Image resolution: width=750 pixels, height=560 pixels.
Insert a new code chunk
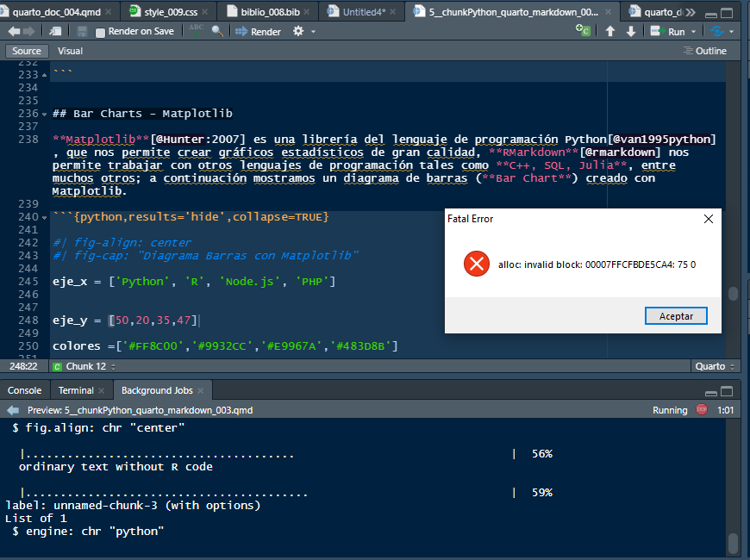pyautogui.click(x=583, y=31)
